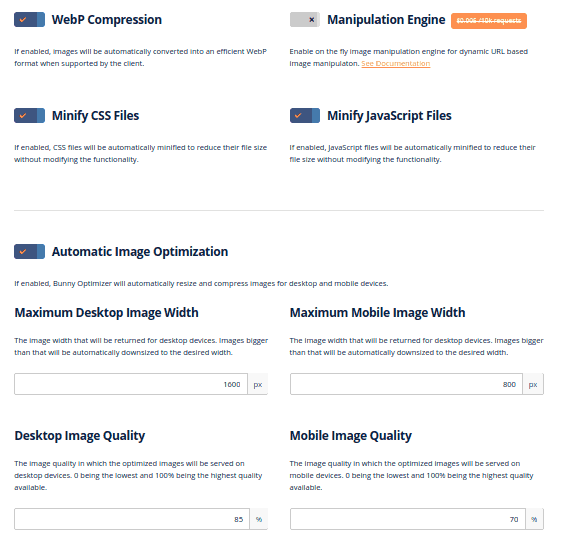Select the Mobile Image Quality input
Viewport: 564px width, 538px height.
coord(408,519)
